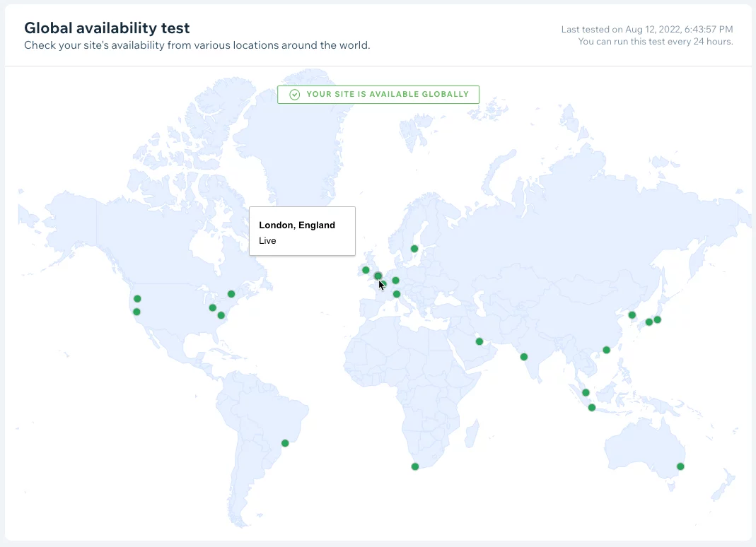The image size is (756, 547).
Task: Click the northern Italy marker
Action: 397,294
